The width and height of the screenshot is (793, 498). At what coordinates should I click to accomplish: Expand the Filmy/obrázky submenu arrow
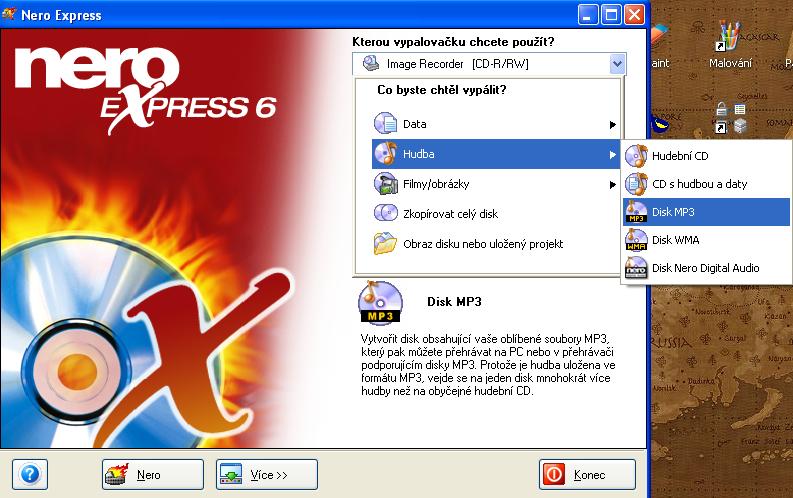(612, 185)
